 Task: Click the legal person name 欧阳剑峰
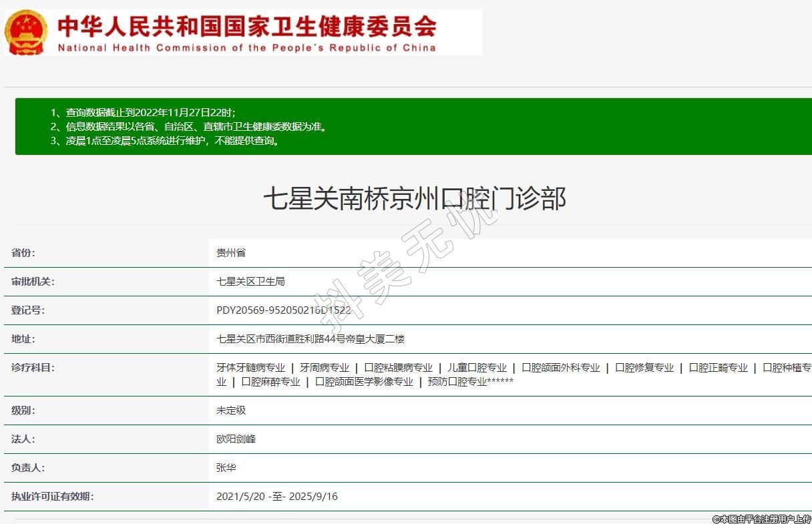click(x=236, y=439)
